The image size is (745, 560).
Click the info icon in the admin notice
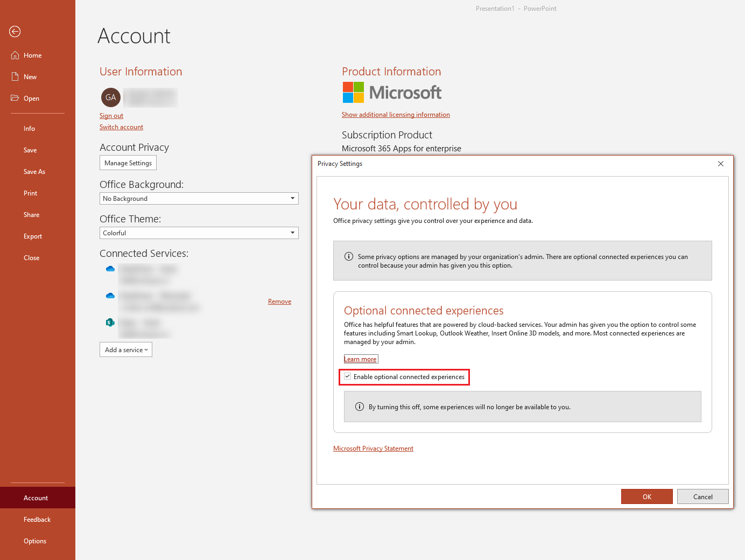click(349, 257)
